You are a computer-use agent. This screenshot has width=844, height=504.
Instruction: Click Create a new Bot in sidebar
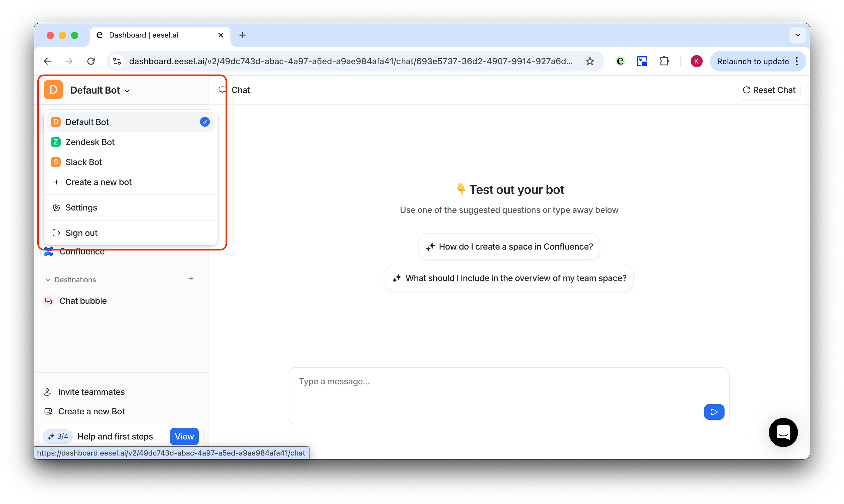[x=85, y=411]
